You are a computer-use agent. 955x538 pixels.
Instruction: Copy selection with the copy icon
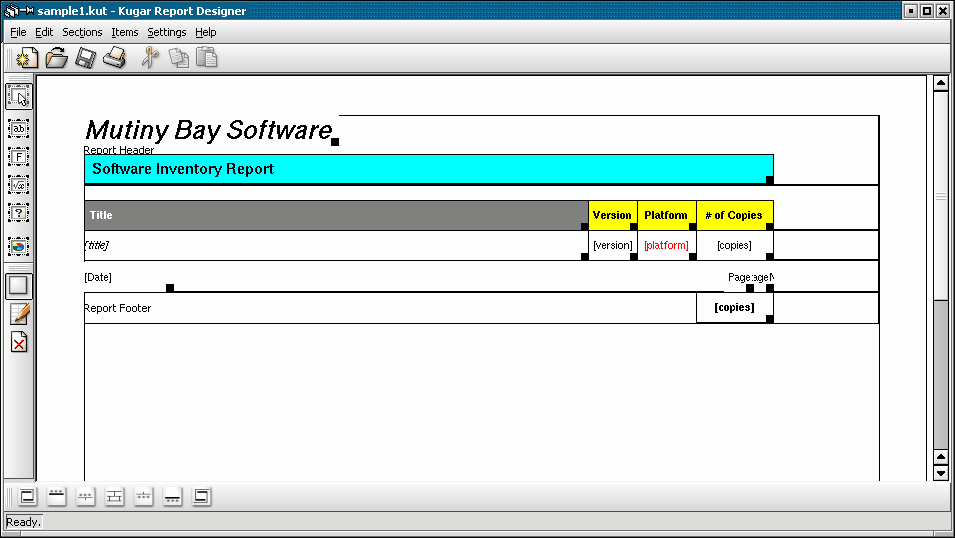(x=178, y=58)
